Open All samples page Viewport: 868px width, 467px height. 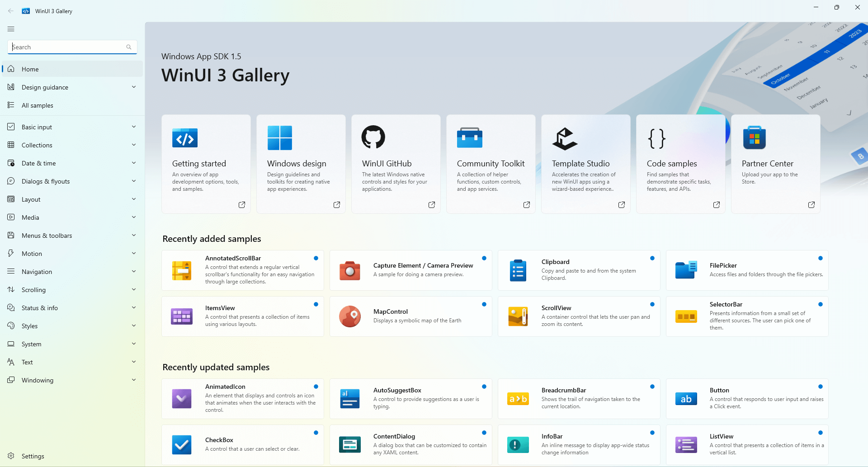coord(72,105)
